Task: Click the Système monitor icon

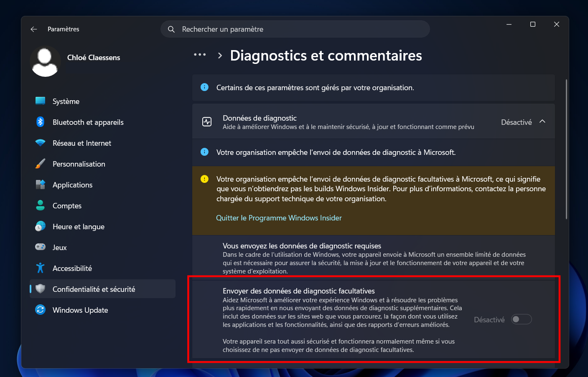Action: [40, 101]
